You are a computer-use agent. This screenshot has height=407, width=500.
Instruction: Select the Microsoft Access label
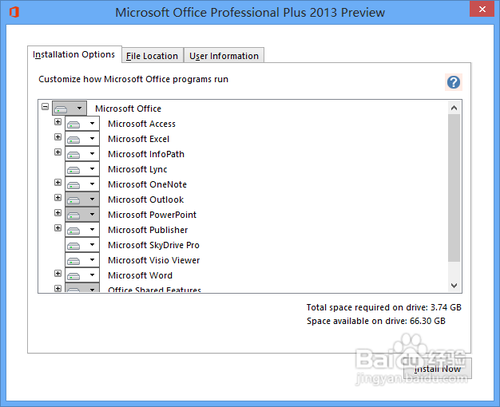coord(142,124)
